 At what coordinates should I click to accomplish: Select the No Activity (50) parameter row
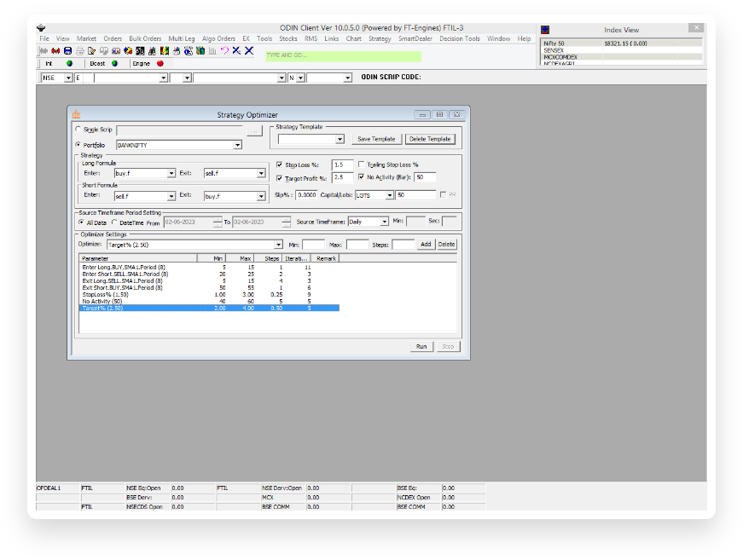pyautogui.click(x=208, y=301)
